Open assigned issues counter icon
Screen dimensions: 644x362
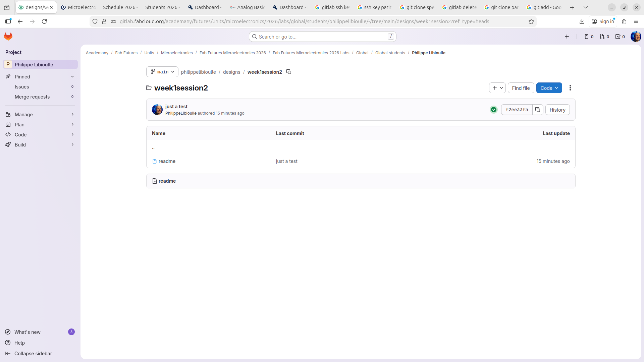click(589, 37)
